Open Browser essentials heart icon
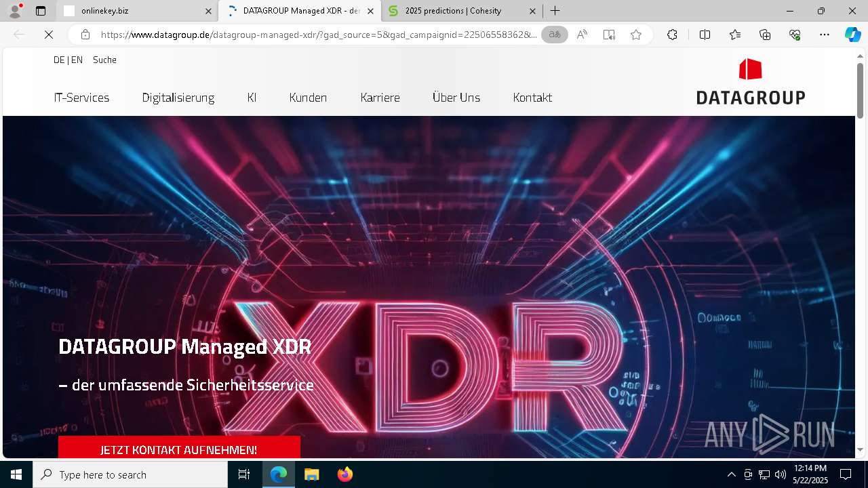The width and height of the screenshot is (868, 488). tap(795, 35)
